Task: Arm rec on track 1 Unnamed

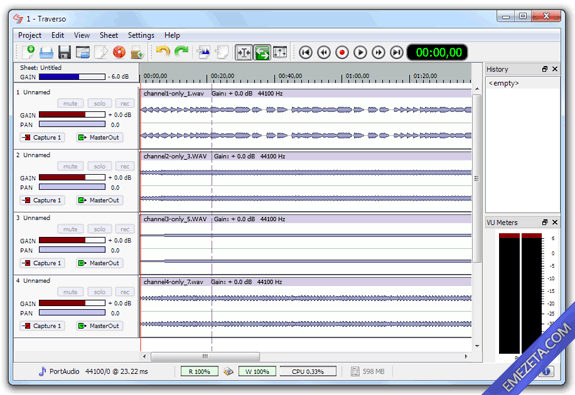Action: coord(125,103)
